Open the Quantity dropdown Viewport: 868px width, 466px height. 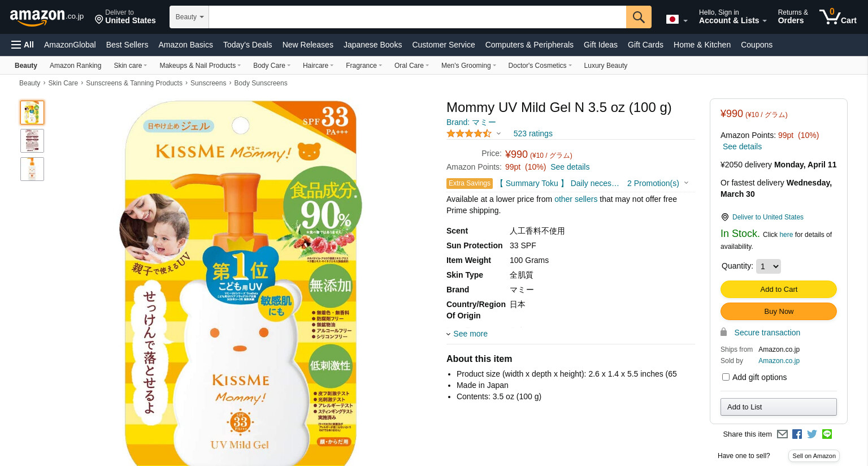(x=769, y=266)
